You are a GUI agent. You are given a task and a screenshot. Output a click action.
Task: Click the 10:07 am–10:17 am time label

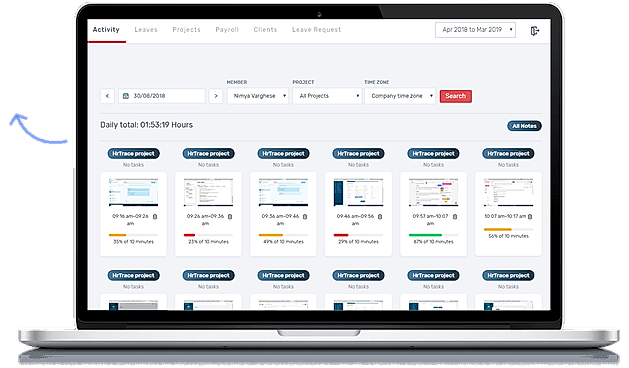(x=505, y=216)
